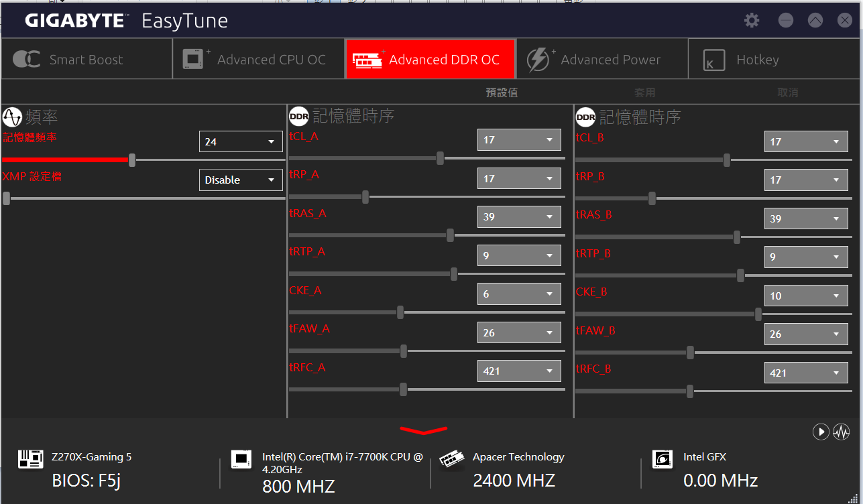The image size is (863, 504).
Task: Click the tRAS_B slider handle
Action: tap(737, 237)
